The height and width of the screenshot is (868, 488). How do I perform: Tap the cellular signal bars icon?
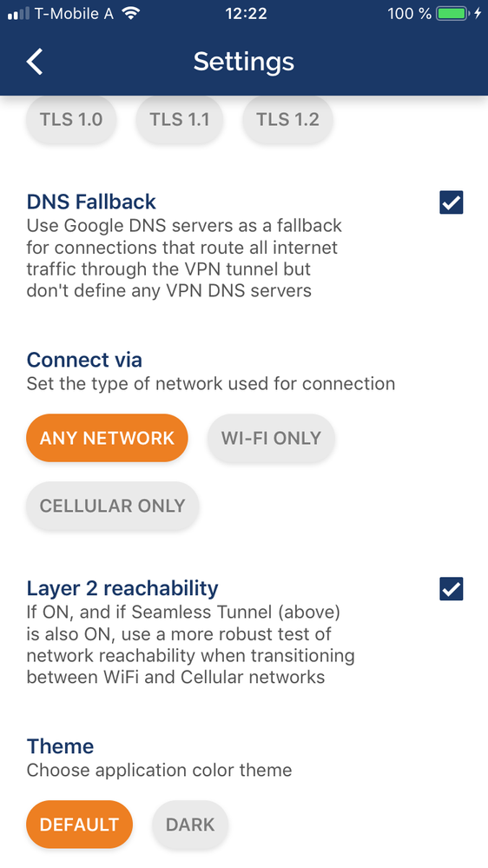(19, 14)
